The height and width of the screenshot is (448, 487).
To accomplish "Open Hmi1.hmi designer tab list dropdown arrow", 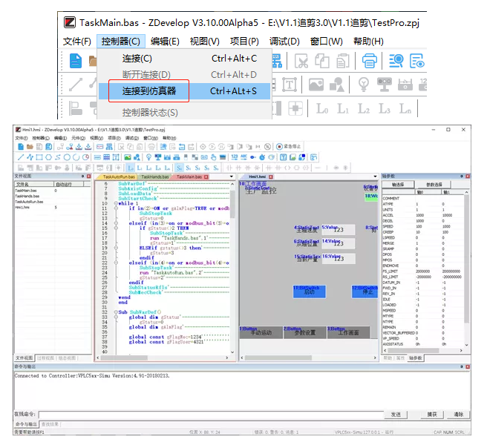I will [x=375, y=177].
